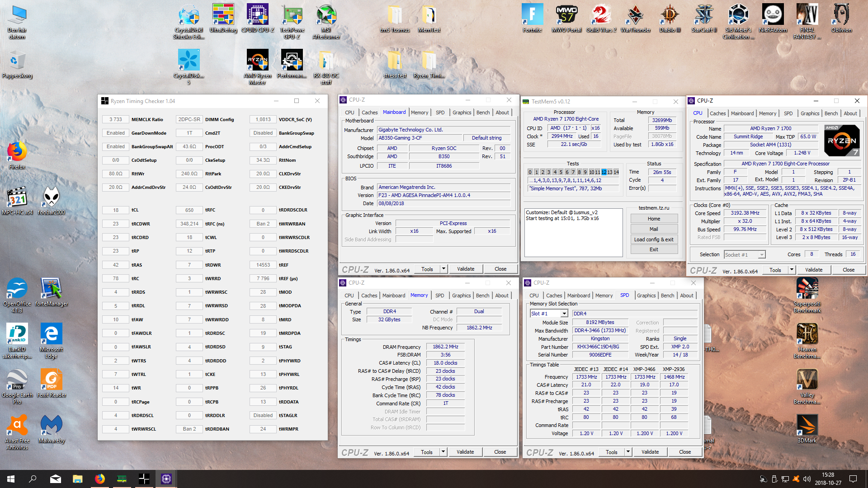Launch Heaven Benchmark desktop icon

(x=807, y=341)
